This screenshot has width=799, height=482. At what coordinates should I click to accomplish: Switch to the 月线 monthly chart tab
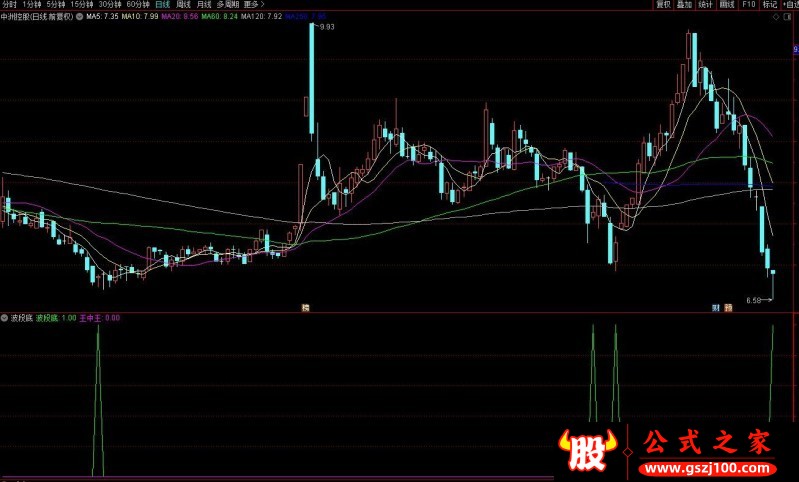[x=204, y=4]
